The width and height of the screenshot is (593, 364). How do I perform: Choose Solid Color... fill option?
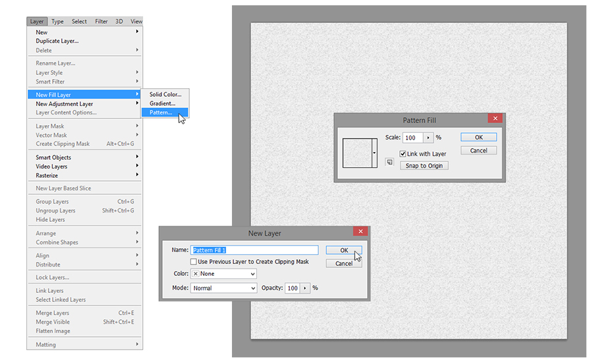pyautogui.click(x=165, y=94)
